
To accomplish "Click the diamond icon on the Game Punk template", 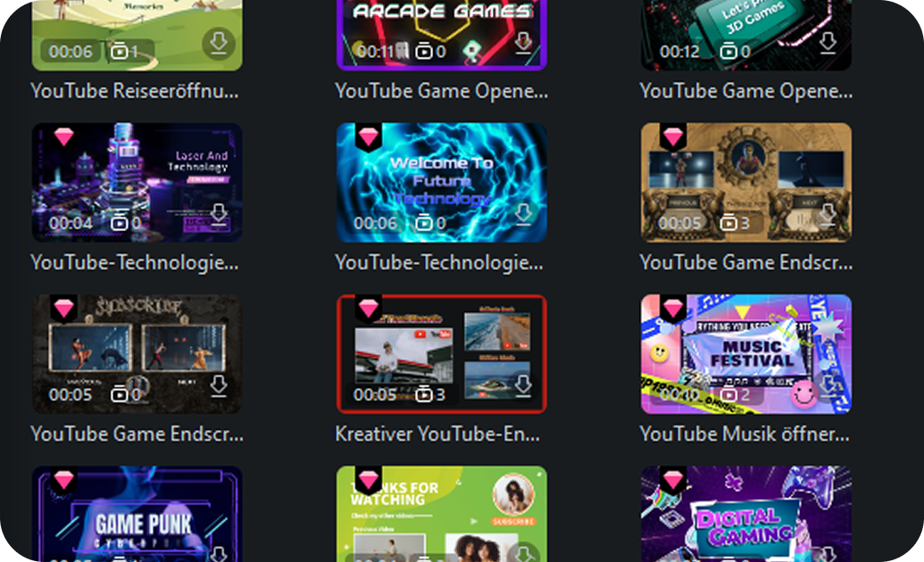I will pos(63,481).
